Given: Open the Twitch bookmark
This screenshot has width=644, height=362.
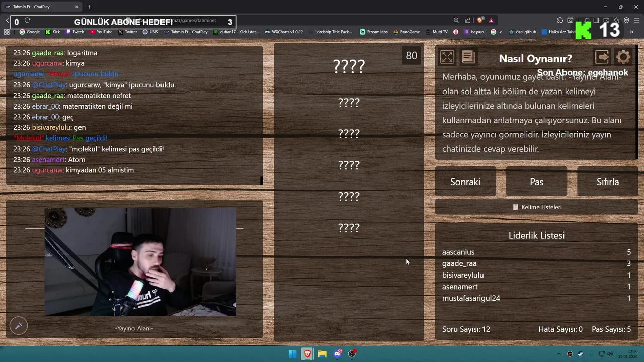Looking at the screenshot, I should click(74, 32).
